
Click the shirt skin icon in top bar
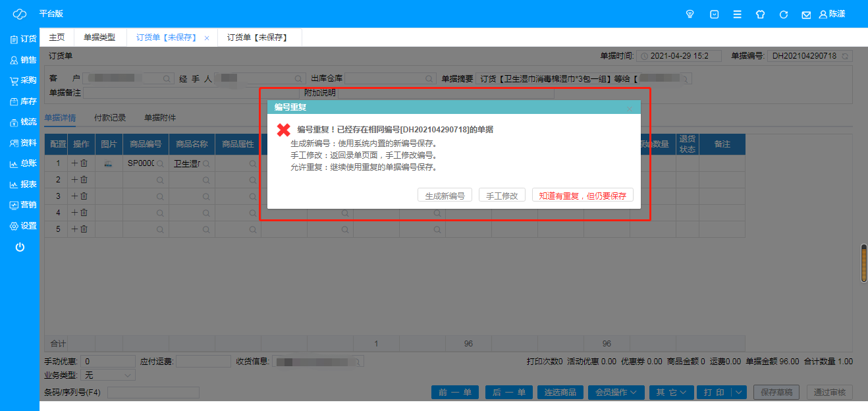coord(760,14)
